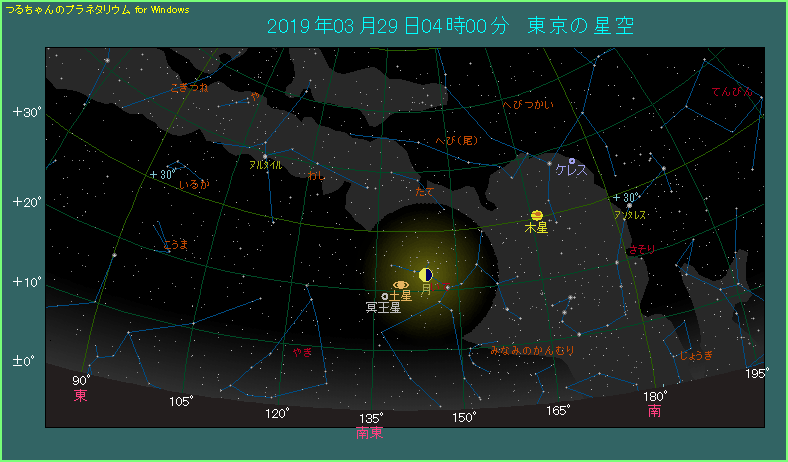Click the 南 south direction marker
This screenshot has width=788, height=462.
(653, 410)
